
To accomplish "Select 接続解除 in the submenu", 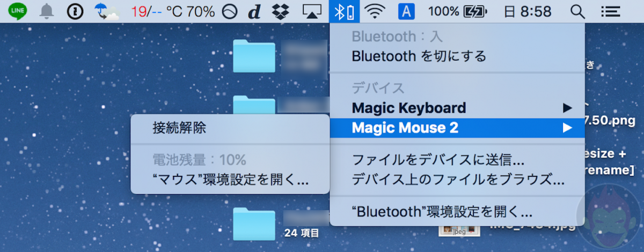I will tap(230, 128).
